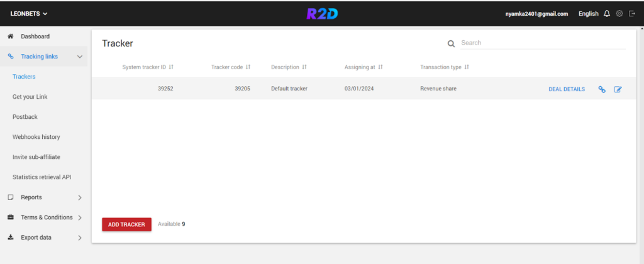This screenshot has width=644, height=264.
Task: Open the English language selector
Action: (x=589, y=14)
